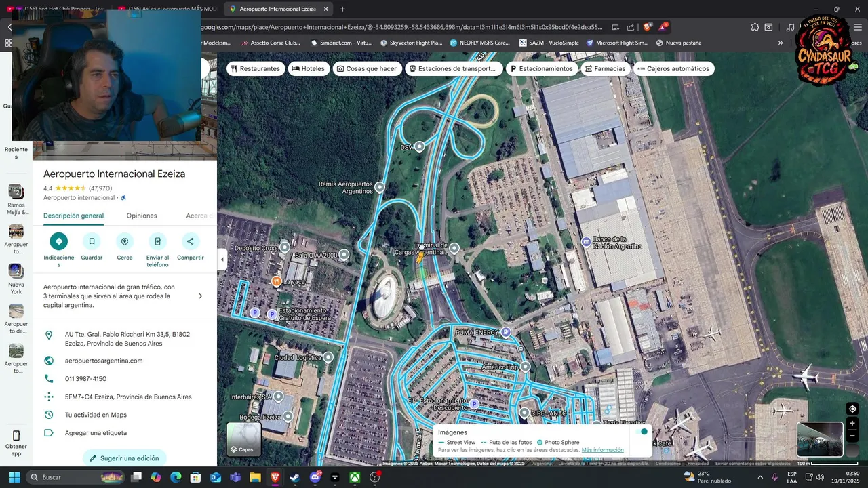The width and height of the screenshot is (868, 488).
Task: Click the Compartir share icon
Action: tap(190, 241)
